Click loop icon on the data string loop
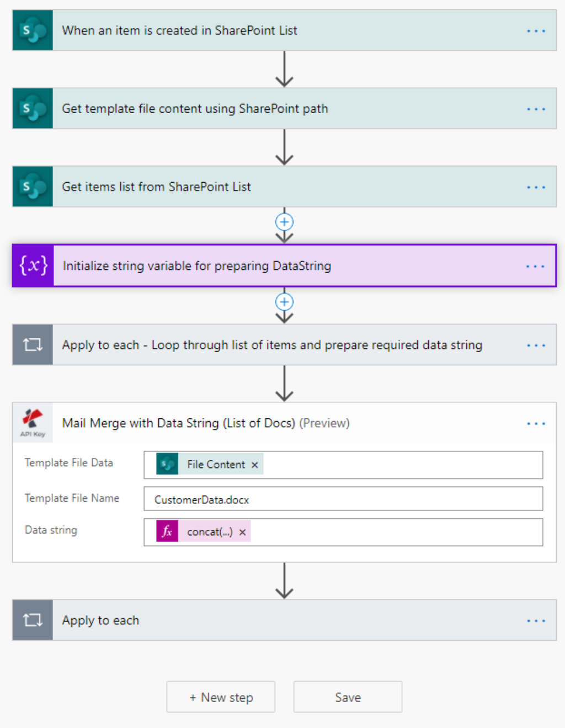This screenshot has width=565, height=728. pyautogui.click(x=33, y=345)
